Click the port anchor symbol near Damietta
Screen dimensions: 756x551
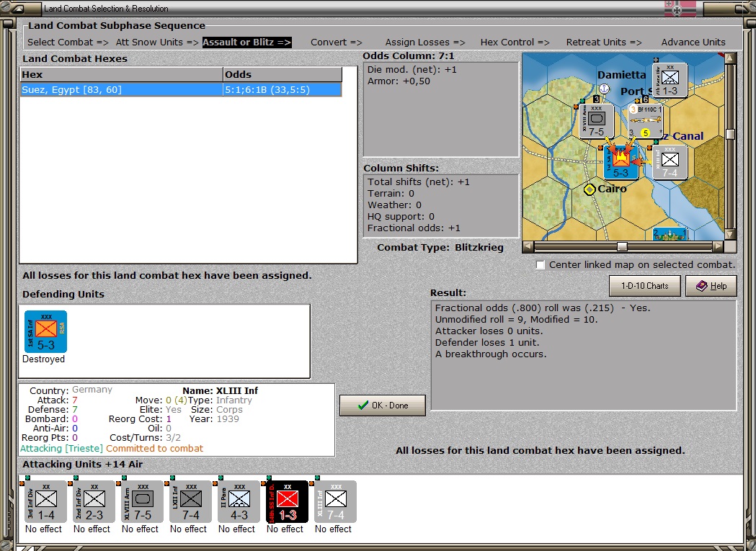[x=604, y=89]
